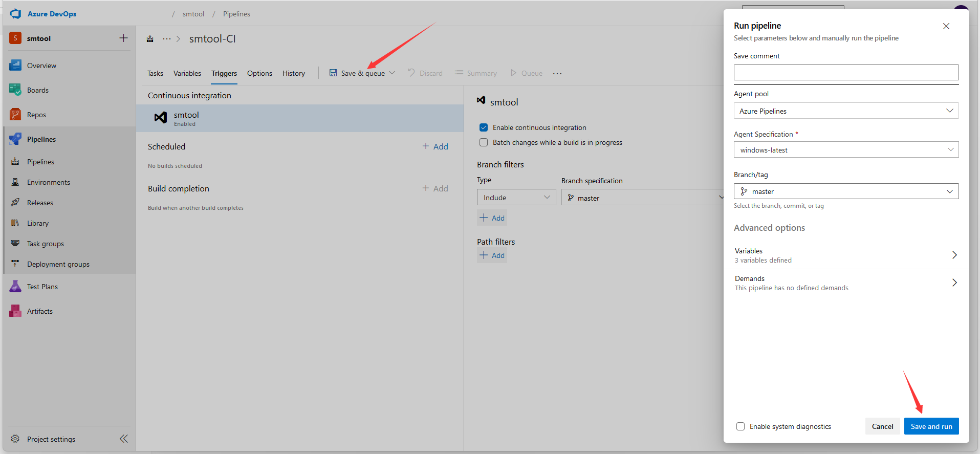Viewport: 980px width, 454px height.
Task: Collapse the sidebar with double-chevron icon
Action: coord(124,439)
